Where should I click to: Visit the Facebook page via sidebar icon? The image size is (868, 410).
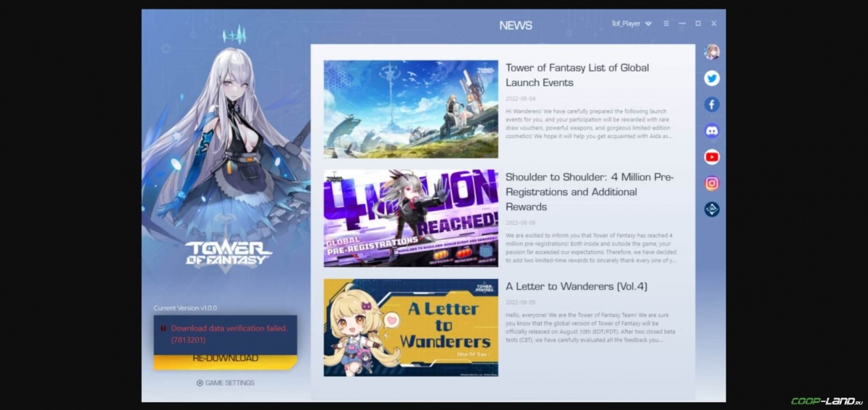[712, 105]
